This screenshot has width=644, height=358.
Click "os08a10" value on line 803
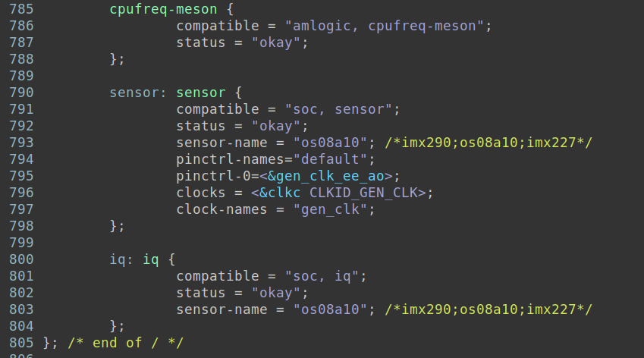330,309
